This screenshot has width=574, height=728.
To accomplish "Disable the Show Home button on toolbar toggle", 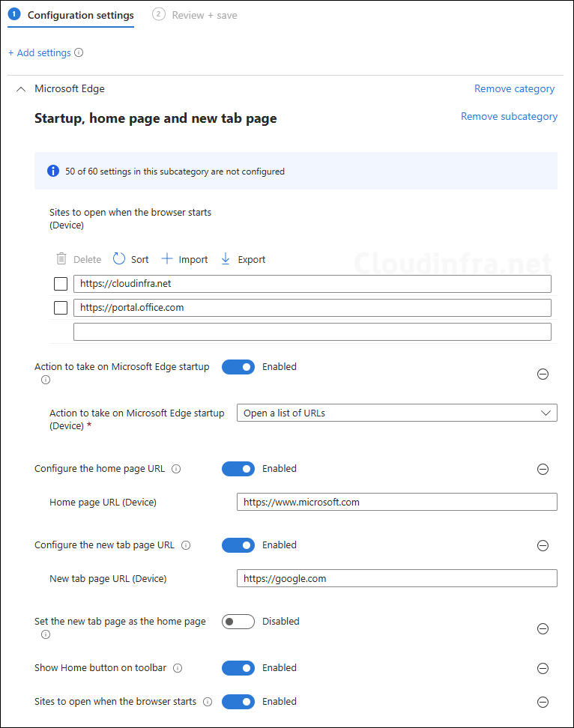I will (238, 667).
